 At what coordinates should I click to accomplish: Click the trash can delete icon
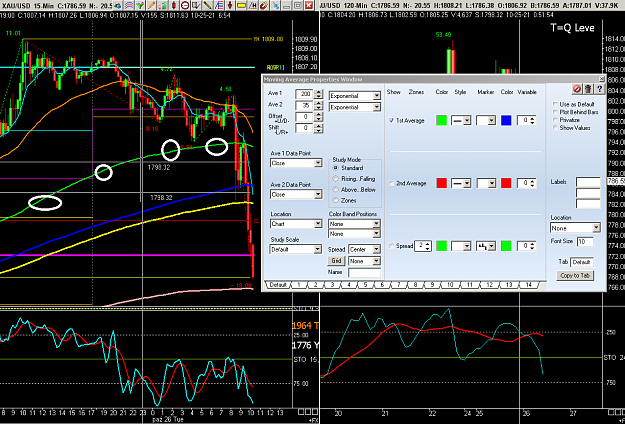coord(588,89)
